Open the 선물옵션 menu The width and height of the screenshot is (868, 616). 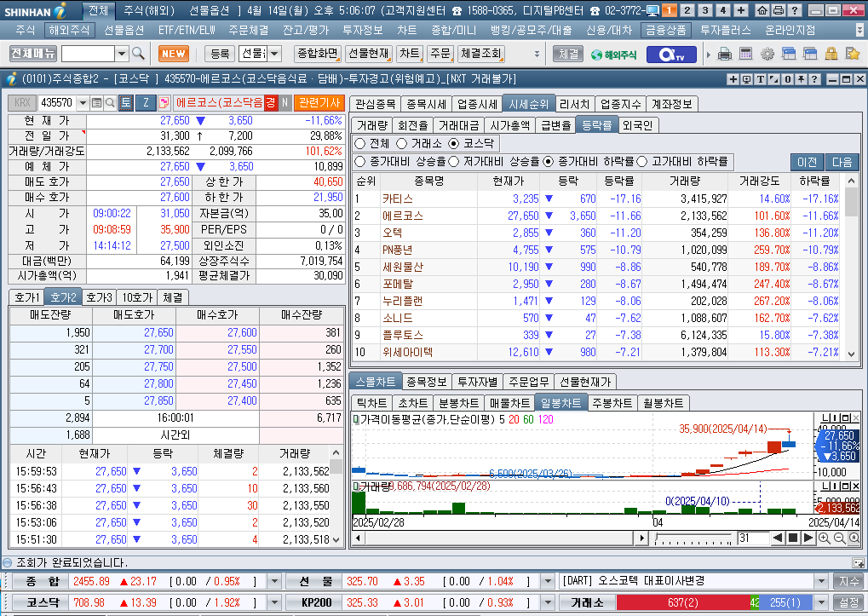point(124,30)
